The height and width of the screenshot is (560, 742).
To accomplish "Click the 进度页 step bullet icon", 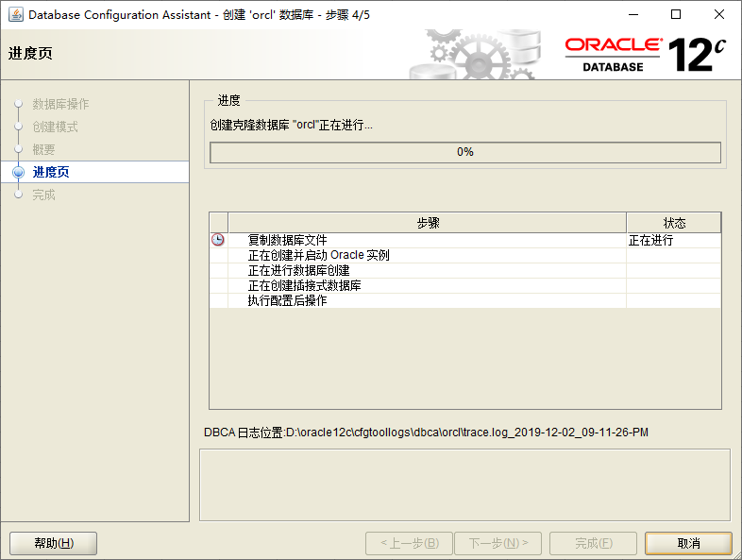I will pyautogui.click(x=18, y=172).
